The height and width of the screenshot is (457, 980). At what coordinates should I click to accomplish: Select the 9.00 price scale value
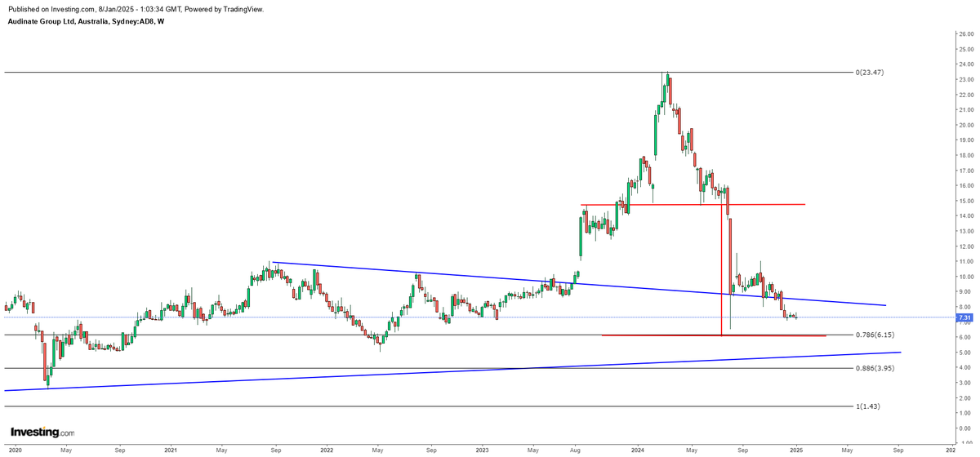click(967, 291)
